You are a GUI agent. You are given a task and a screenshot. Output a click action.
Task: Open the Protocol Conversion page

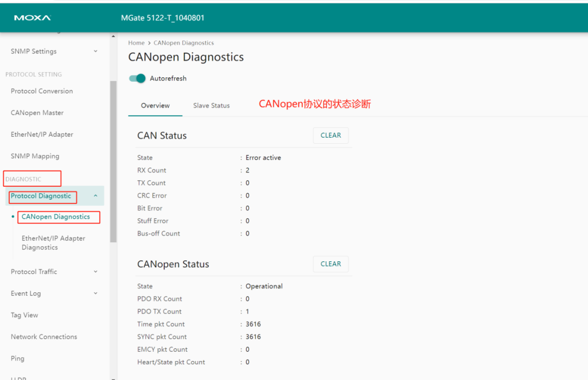tap(41, 91)
